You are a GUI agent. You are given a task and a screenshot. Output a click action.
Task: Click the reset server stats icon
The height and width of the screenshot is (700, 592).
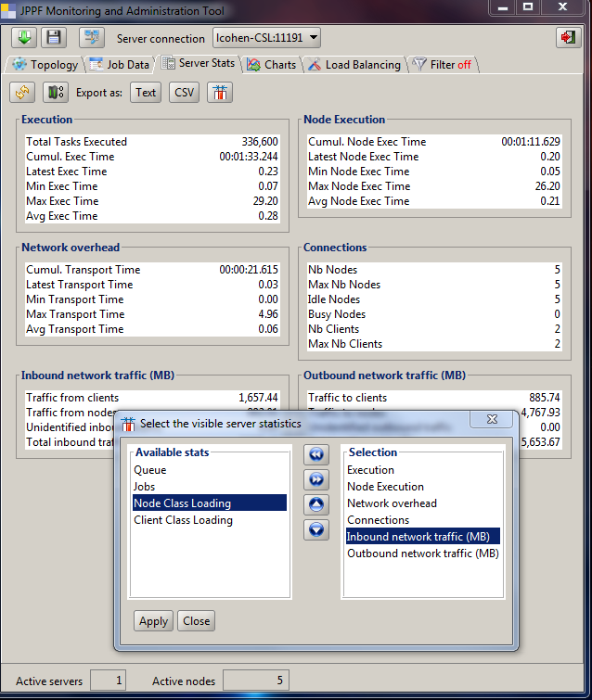[x=56, y=93]
